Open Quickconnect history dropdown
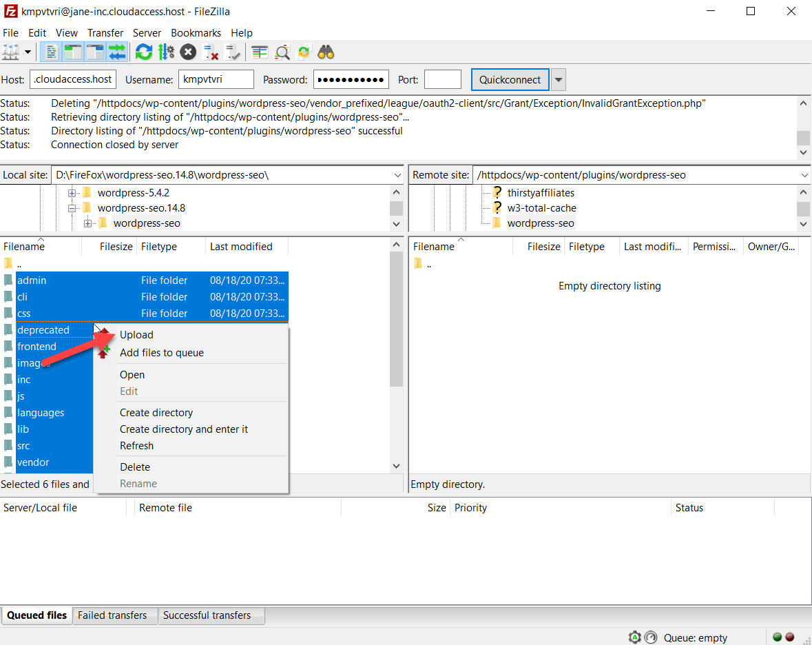The height and width of the screenshot is (645, 812). 559,80
